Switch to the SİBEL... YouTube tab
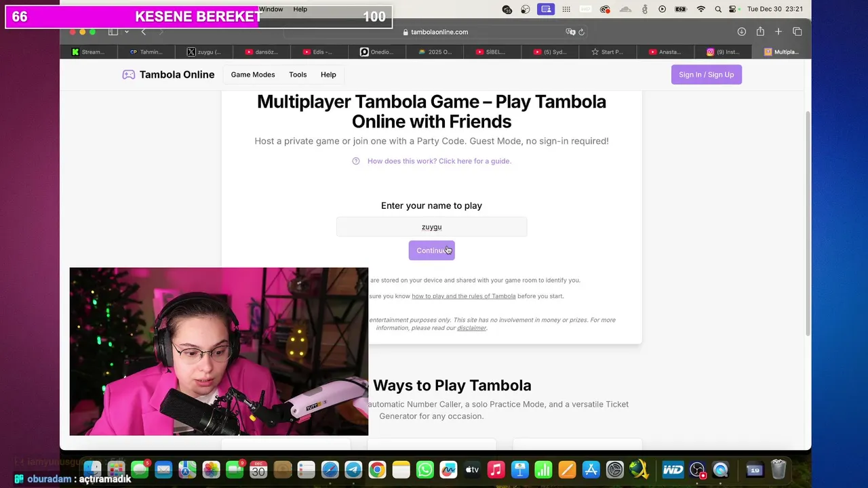868x488 pixels. pyautogui.click(x=492, y=52)
